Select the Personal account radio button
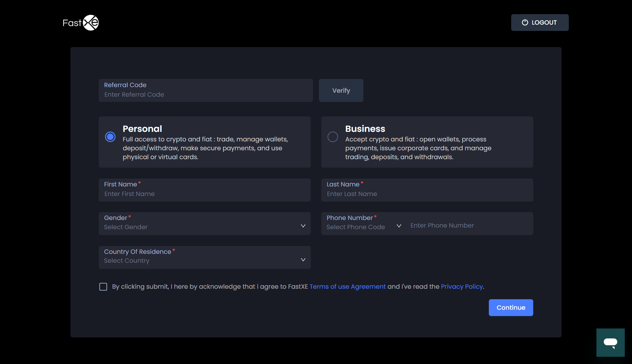This screenshot has height=364, width=632. 110,137
